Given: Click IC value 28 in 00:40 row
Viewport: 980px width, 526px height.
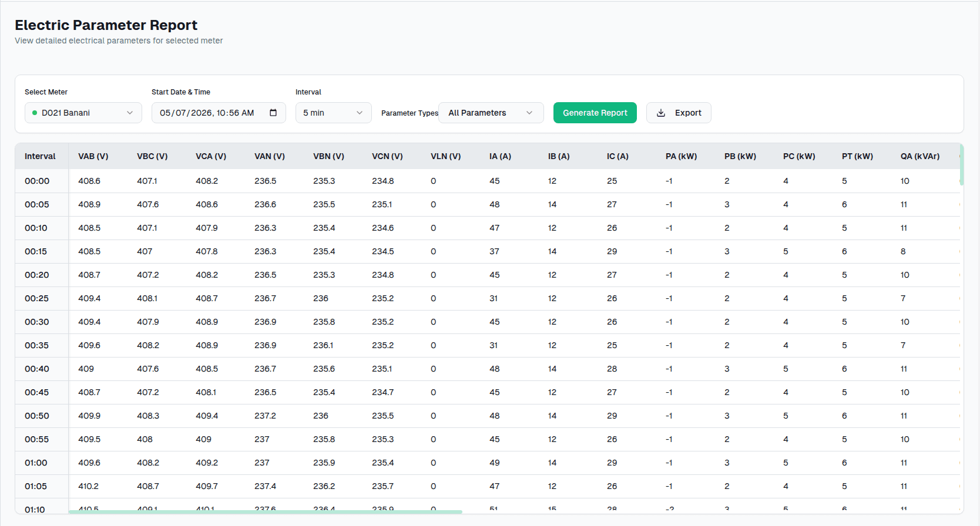Looking at the screenshot, I should [x=612, y=369].
